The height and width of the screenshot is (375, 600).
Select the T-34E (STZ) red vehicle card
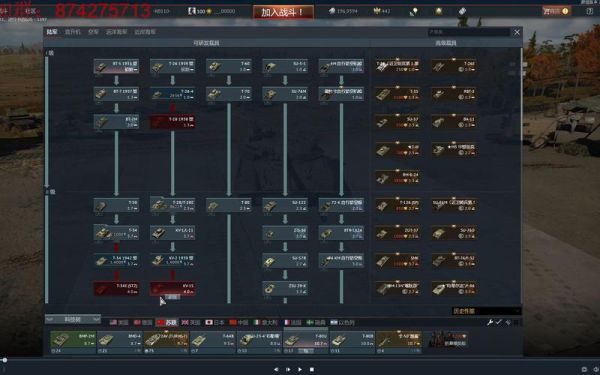coord(116,289)
